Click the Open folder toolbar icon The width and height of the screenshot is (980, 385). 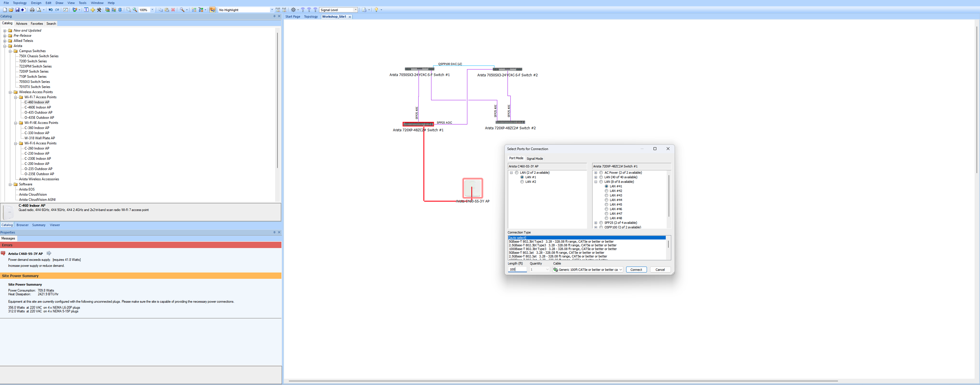pyautogui.click(x=11, y=10)
